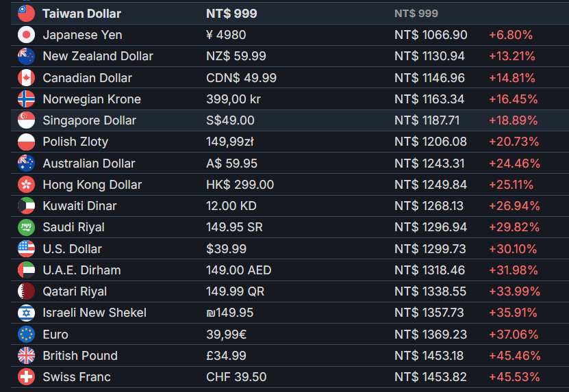Click the Japan flag icon
569x392 pixels.
point(26,35)
